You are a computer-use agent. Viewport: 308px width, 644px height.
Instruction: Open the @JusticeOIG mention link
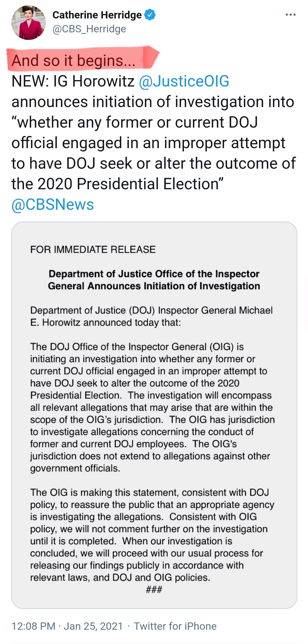(x=184, y=81)
